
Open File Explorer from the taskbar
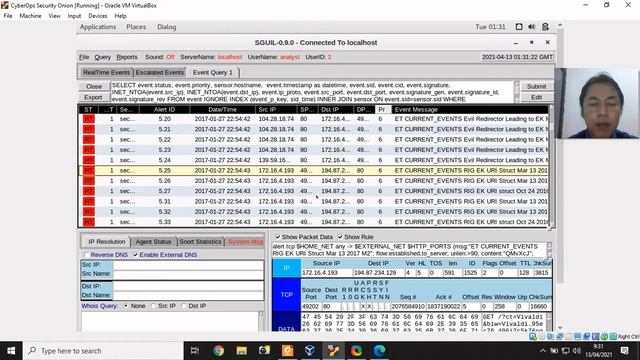242,351
